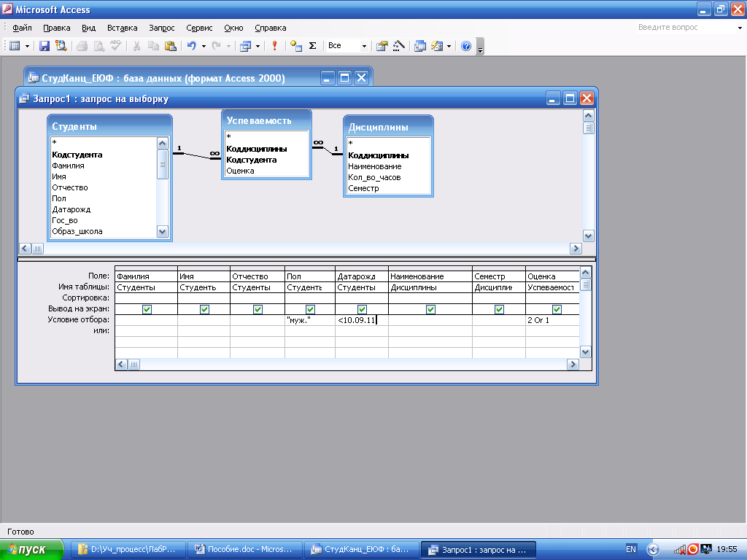This screenshot has width=747, height=560.
Task: Open the Сервис menu
Action: [x=199, y=28]
